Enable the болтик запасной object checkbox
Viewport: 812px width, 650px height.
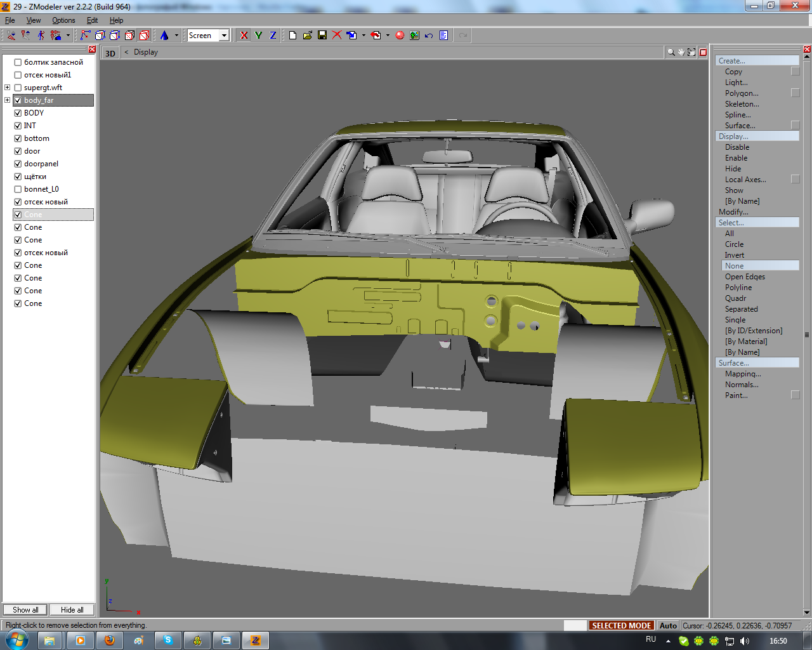pos(18,62)
